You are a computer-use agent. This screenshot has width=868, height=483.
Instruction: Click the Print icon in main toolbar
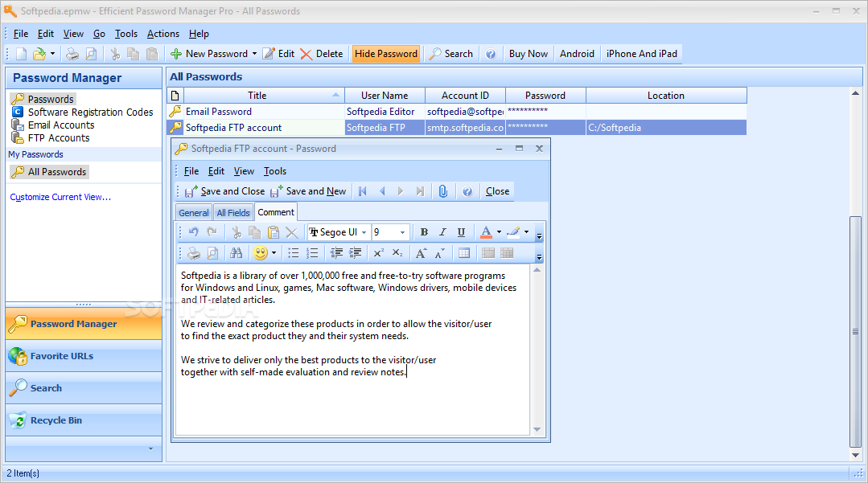[x=72, y=54]
